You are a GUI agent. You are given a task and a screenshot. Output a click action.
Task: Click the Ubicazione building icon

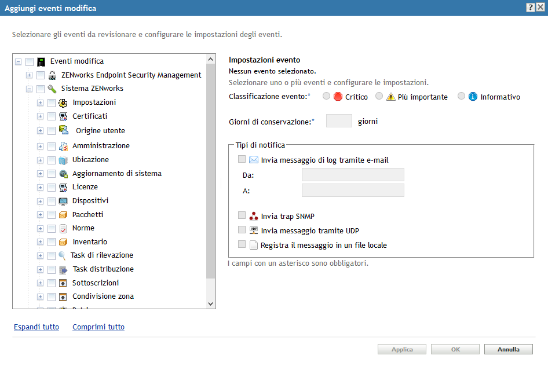(63, 160)
